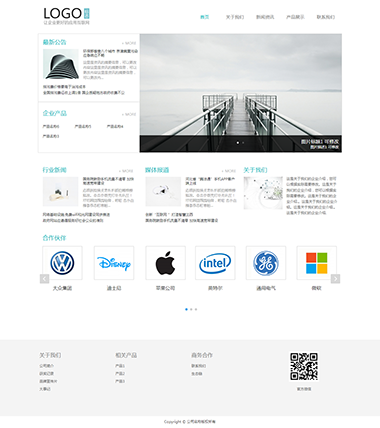Click the 大众集团 caption under Volkswagen

(x=62, y=288)
